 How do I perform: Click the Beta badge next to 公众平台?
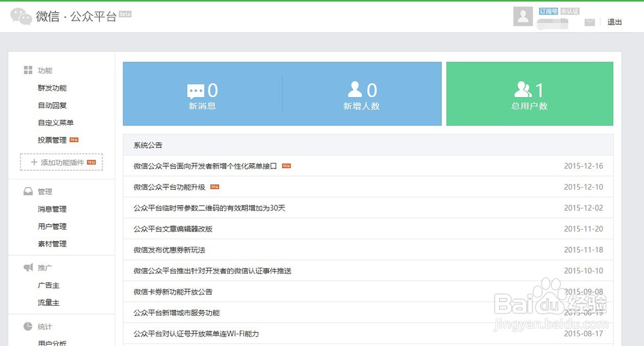point(126,14)
